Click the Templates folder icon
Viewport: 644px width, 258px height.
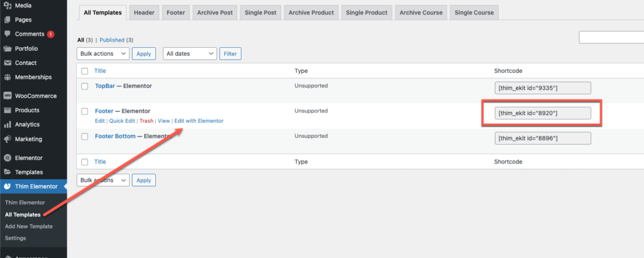[7, 172]
